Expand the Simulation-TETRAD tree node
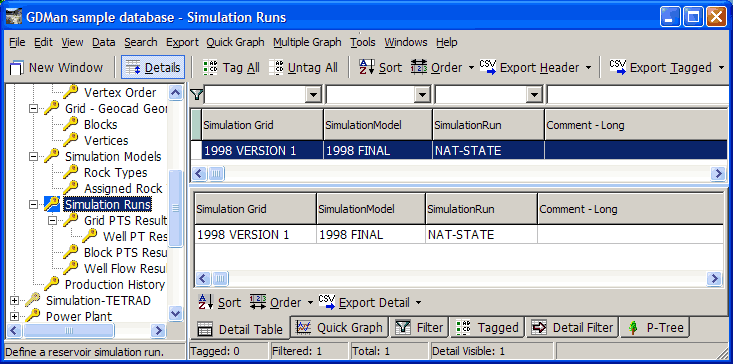This screenshot has width=733, height=364. click(x=14, y=300)
